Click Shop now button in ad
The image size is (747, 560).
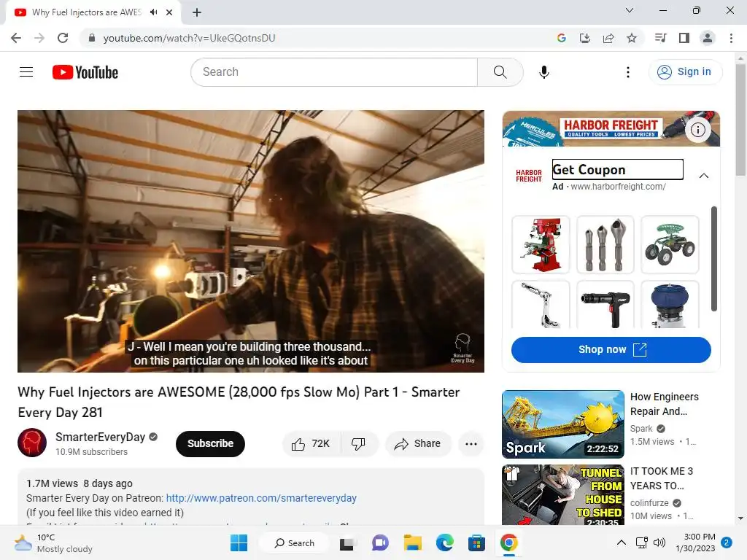[611, 349]
